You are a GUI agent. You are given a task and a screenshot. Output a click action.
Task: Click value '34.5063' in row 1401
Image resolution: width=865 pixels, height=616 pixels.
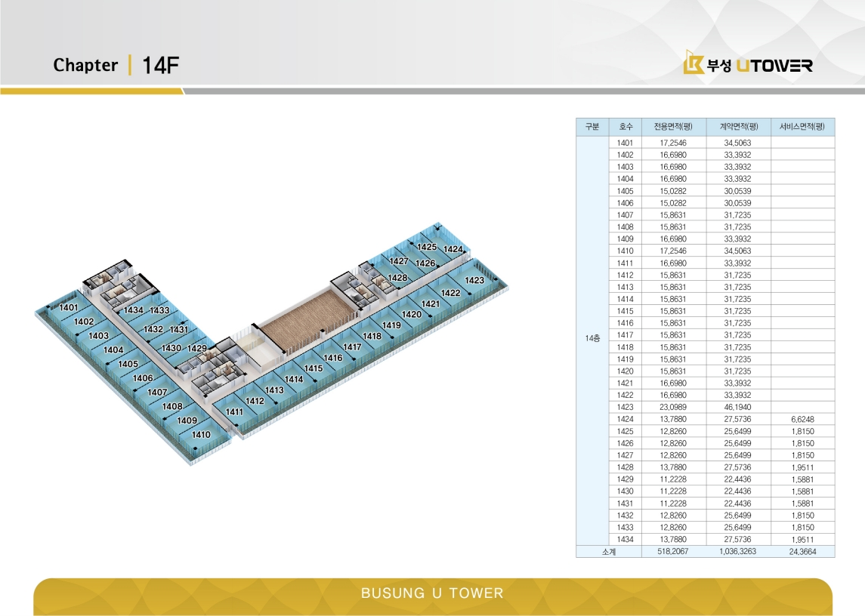pyautogui.click(x=737, y=143)
